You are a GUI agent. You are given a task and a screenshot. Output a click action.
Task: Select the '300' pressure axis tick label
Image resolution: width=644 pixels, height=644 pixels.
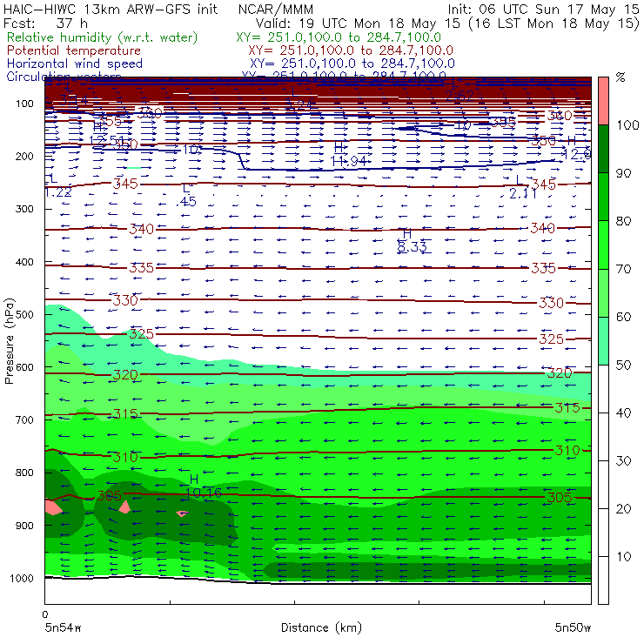tap(24, 209)
